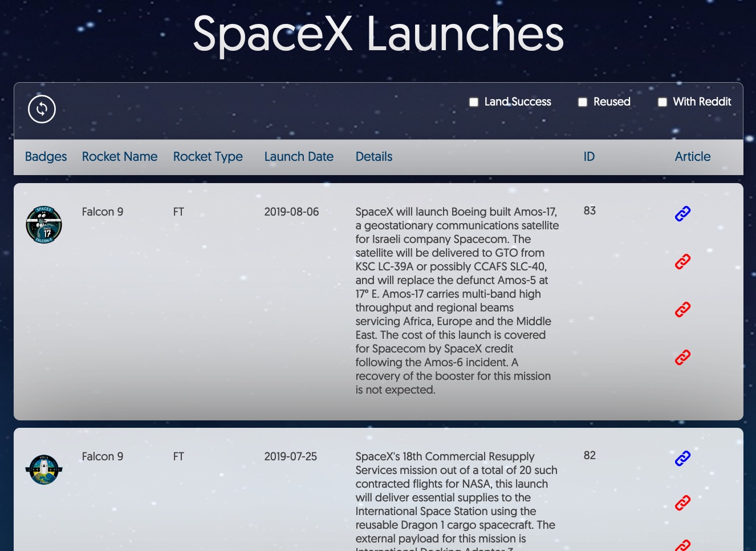Click the circular refresh launches icon
This screenshot has height=551, width=756.
click(x=42, y=109)
